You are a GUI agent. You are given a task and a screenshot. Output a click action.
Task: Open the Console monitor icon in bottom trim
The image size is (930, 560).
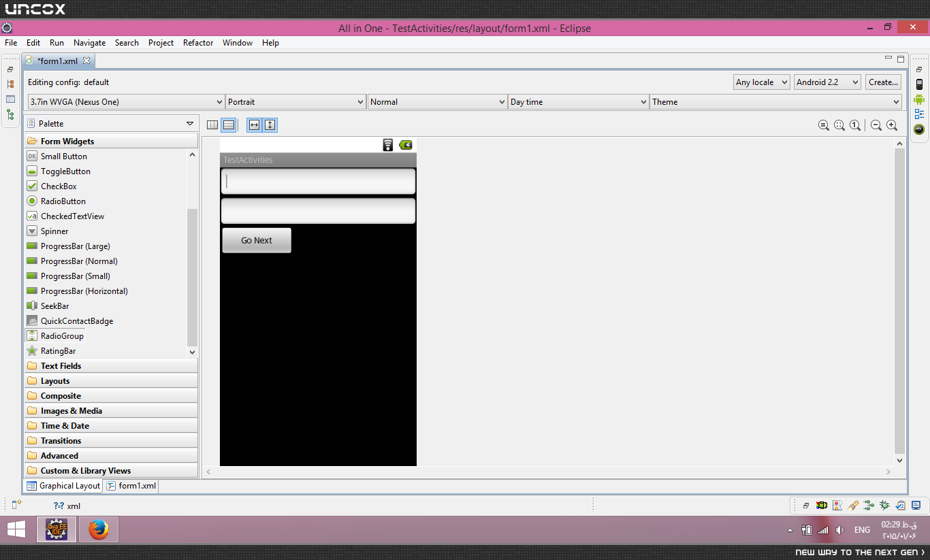point(916,506)
